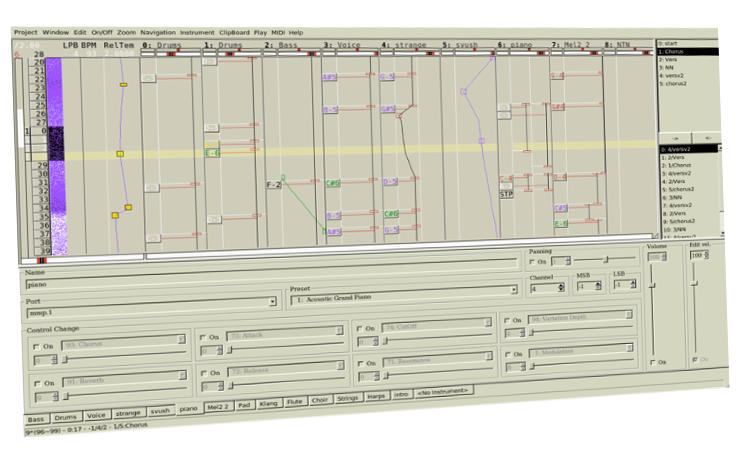Toggle the Volume On checkbox
The width and height of the screenshot is (739, 450).
pos(653,362)
